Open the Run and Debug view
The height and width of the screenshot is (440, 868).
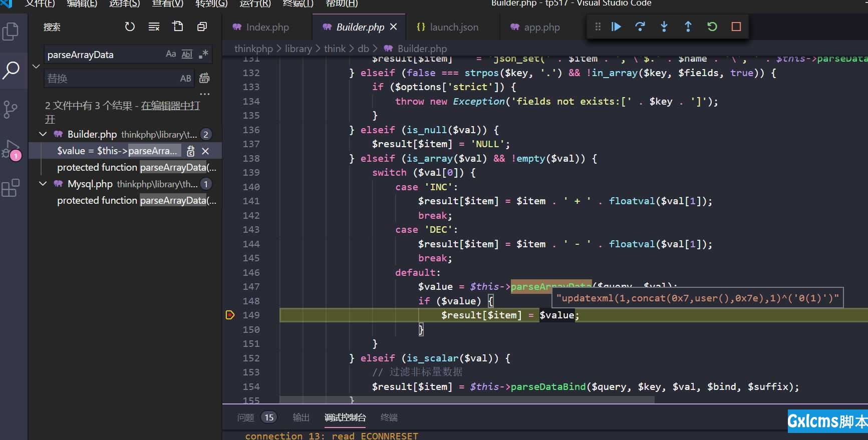(11, 149)
